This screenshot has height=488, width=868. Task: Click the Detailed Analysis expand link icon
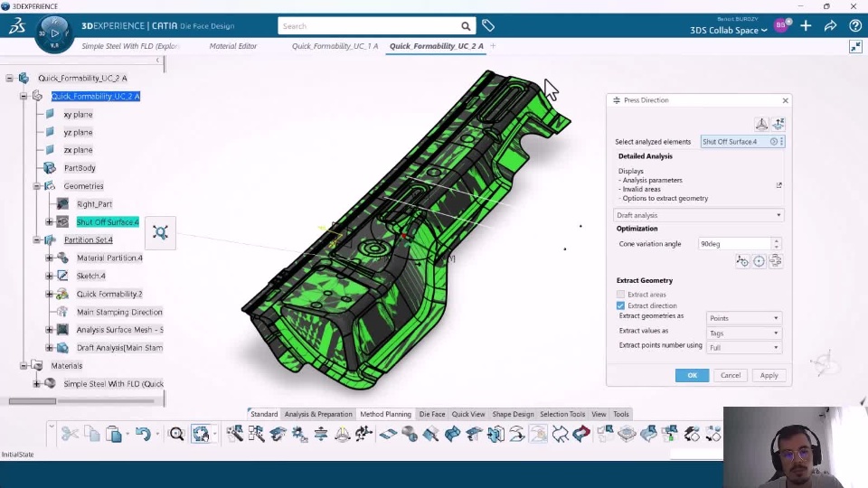(x=778, y=185)
